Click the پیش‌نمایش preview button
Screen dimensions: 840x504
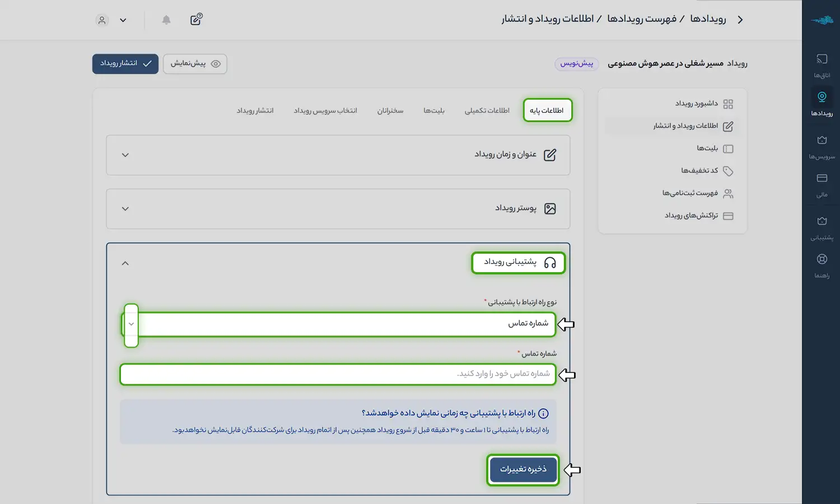click(x=195, y=64)
